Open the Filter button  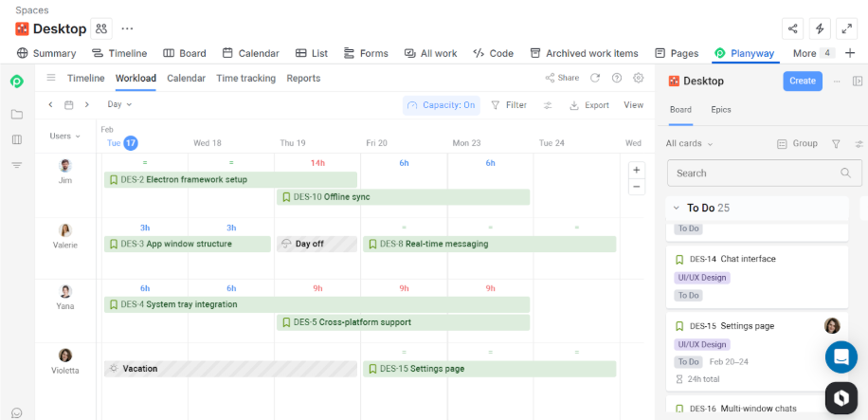(509, 104)
